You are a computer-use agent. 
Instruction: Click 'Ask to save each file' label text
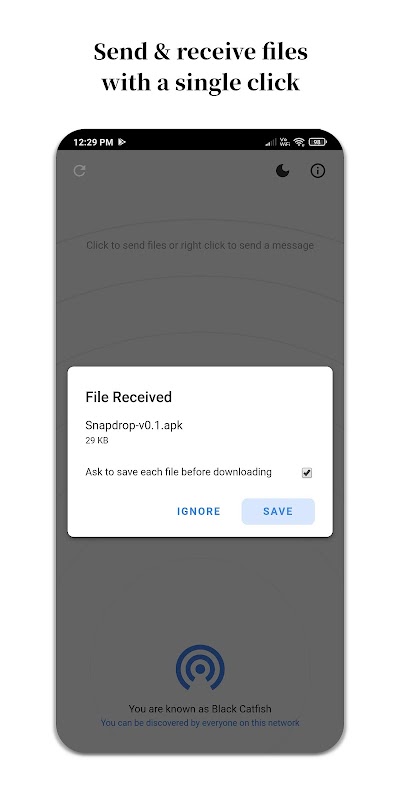click(178, 472)
